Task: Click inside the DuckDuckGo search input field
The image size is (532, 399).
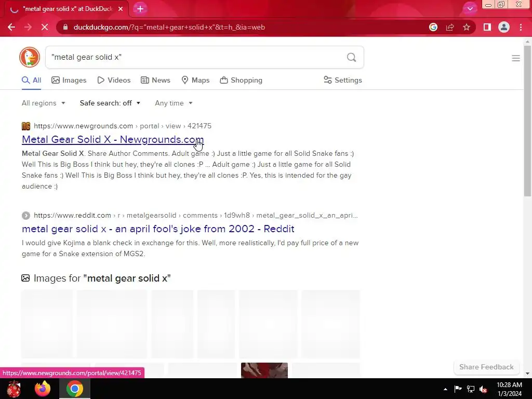Action: [197, 57]
